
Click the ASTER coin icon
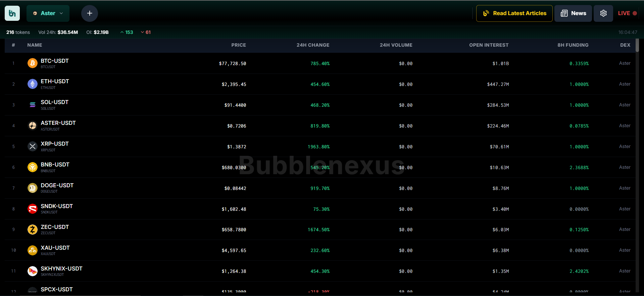(33, 126)
